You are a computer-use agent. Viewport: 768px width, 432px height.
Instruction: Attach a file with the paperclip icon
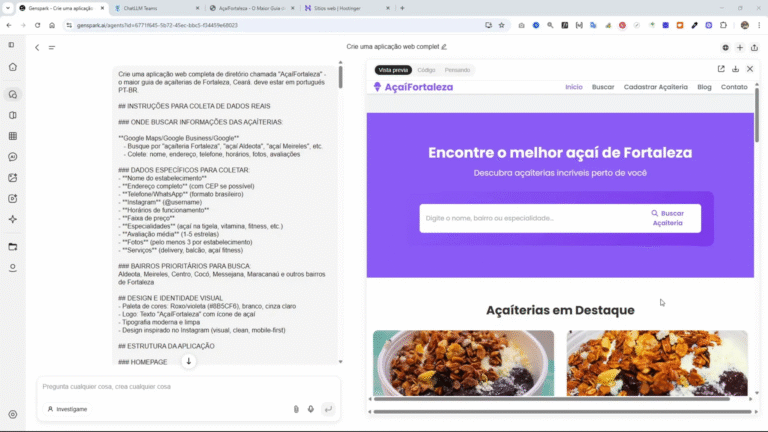[x=296, y=409]
